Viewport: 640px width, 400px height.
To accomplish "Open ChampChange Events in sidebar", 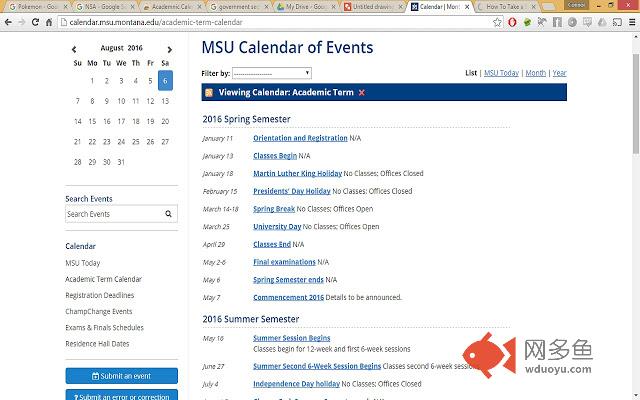I will 99,311.
